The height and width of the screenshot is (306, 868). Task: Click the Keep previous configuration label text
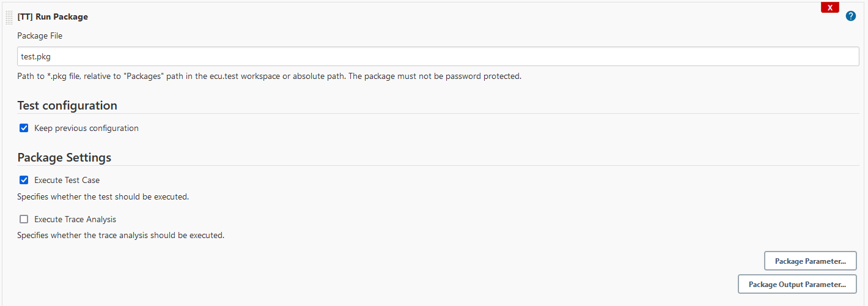86,129
